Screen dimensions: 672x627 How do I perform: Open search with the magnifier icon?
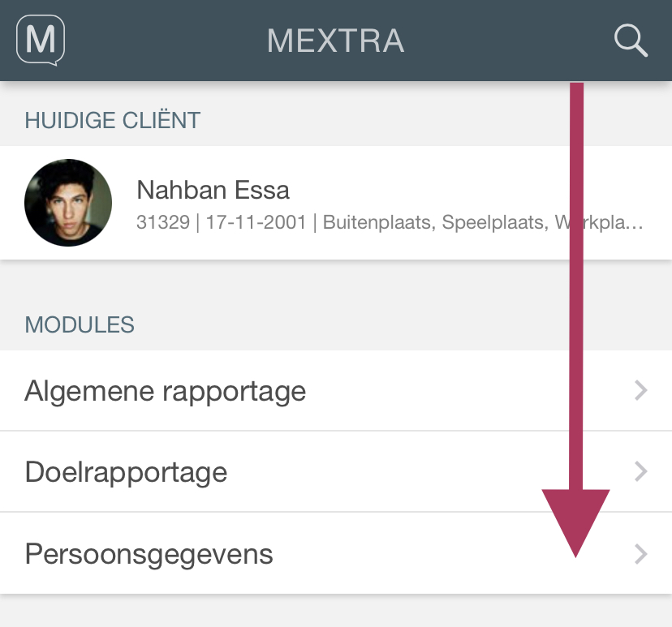click(x=631, y=41)
